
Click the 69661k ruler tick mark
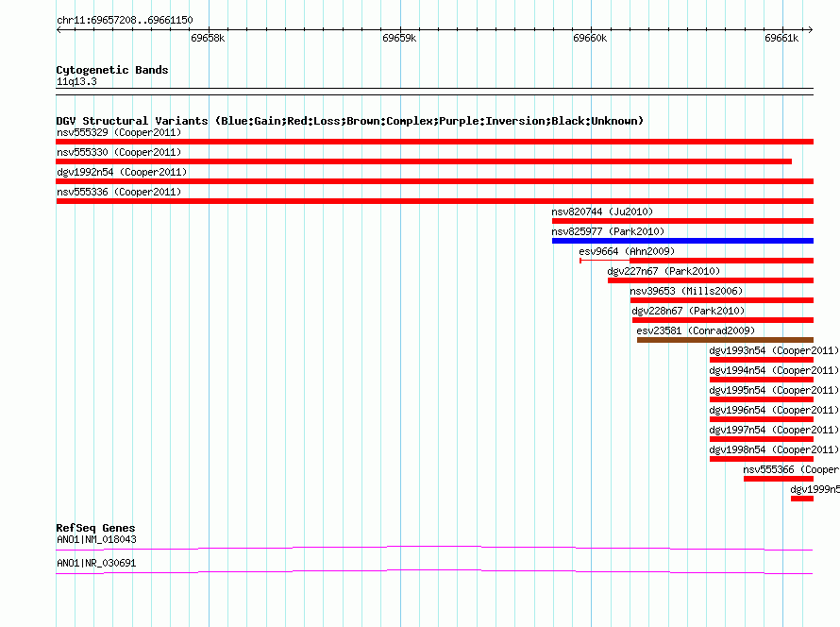point(782,29)
